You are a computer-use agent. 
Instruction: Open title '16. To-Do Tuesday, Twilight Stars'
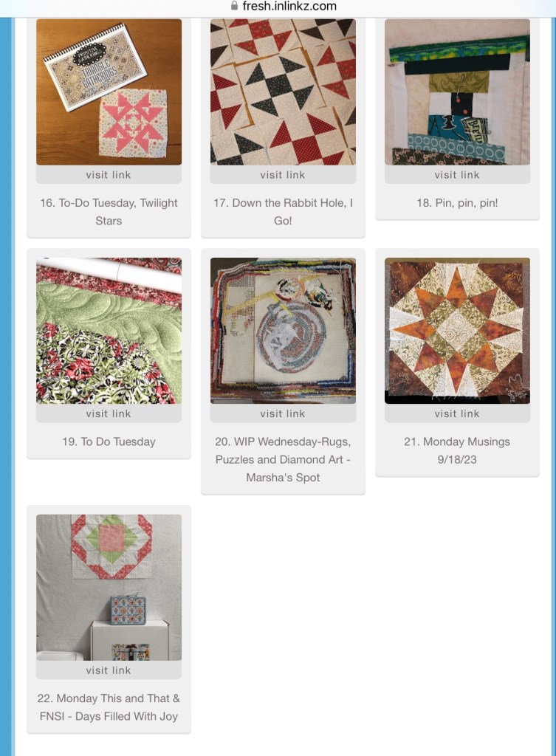click(x=109, y=212)
